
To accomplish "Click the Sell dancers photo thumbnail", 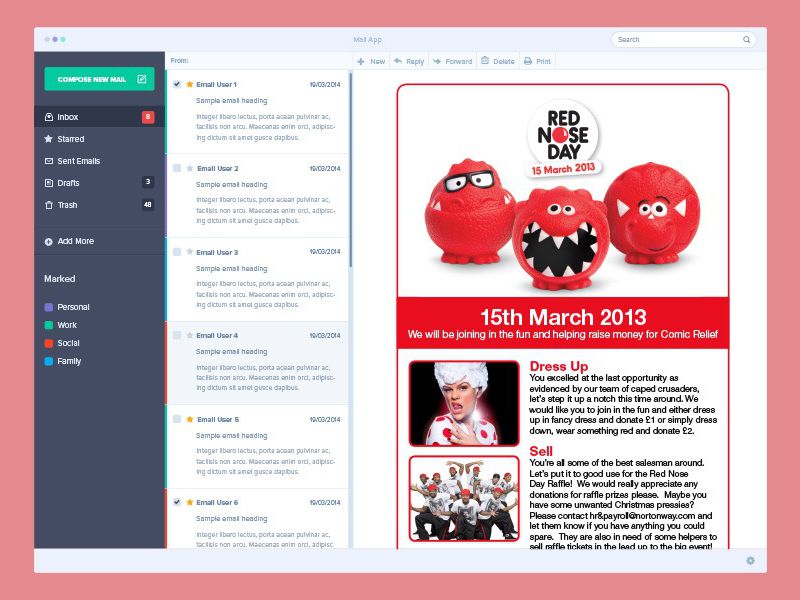I will point(464,498).
